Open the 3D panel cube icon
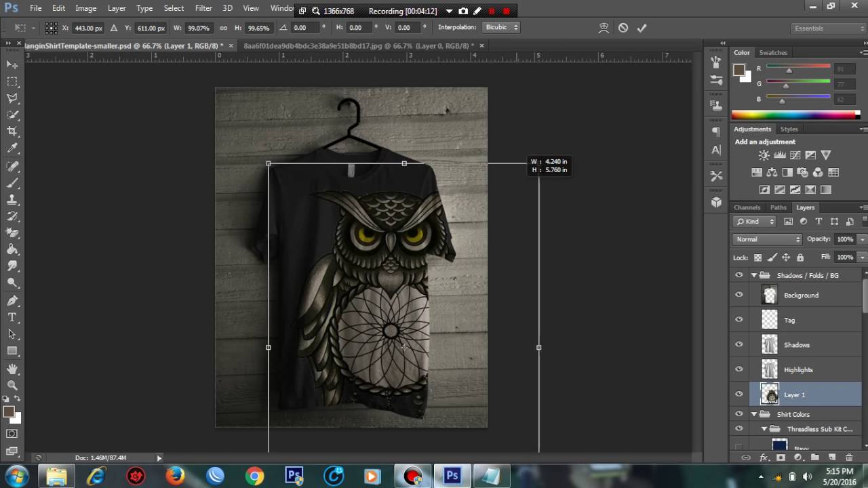The image size is (868, 488). coord(716,202)
